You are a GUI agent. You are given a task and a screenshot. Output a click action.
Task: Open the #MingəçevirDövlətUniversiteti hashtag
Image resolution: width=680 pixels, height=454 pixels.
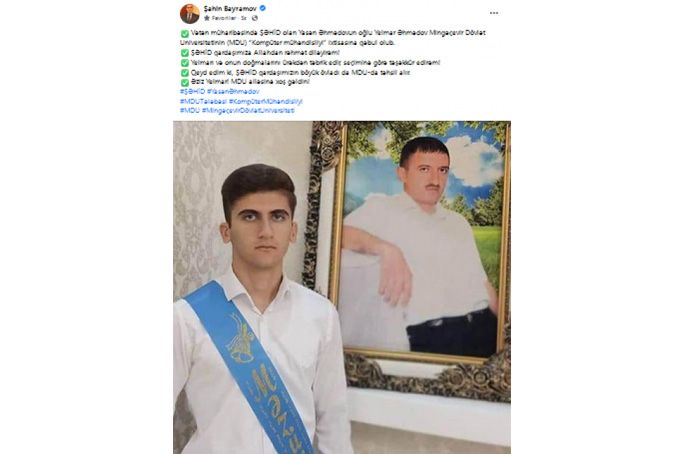pyautogui.click(x=248, y=111)
